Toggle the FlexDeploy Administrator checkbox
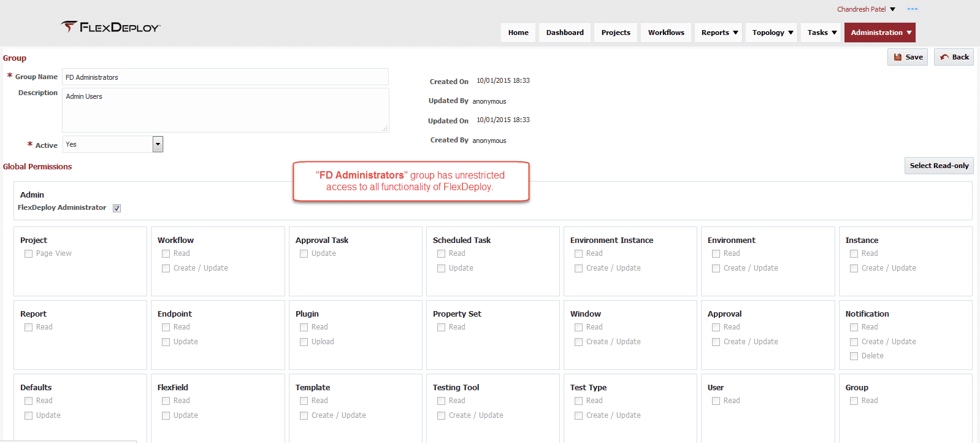The width and height of the screenshot is (980, 443). [x=117, y=208]
